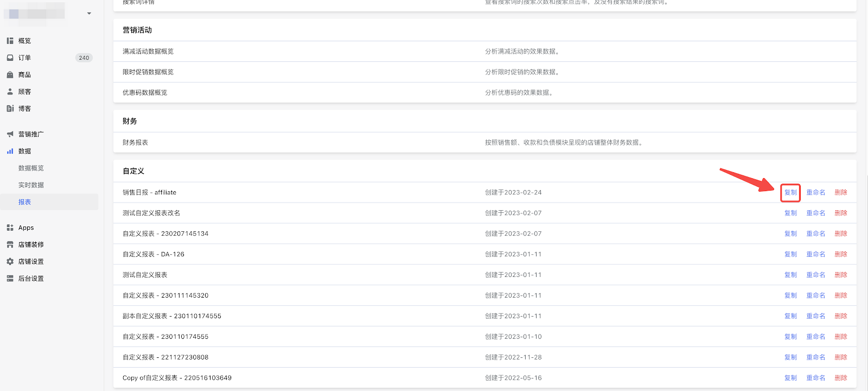Click the 商品 products bag icon

[x=10, y=75]
